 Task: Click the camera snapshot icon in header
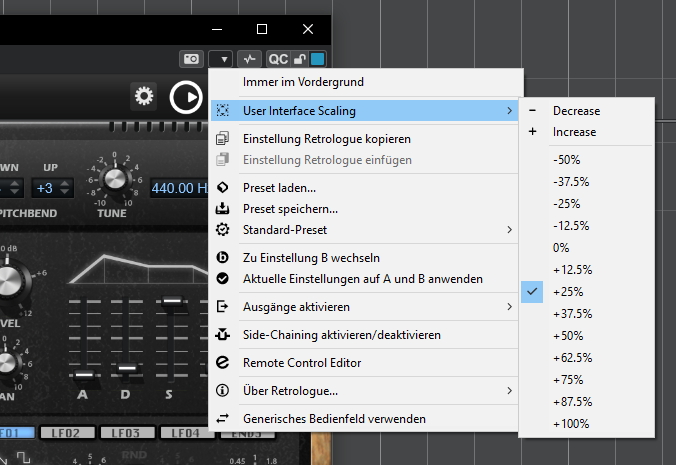click(x=190, y=59)
